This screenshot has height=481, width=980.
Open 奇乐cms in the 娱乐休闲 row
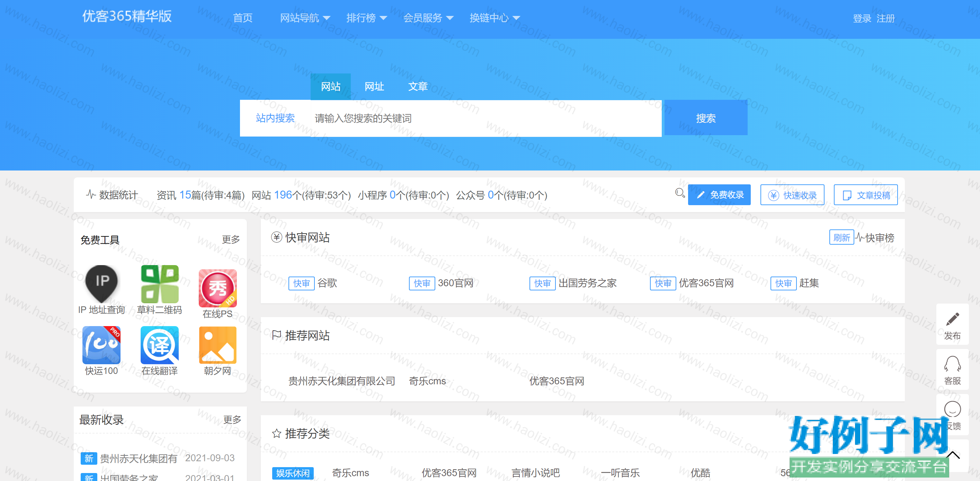click(350, 473)
